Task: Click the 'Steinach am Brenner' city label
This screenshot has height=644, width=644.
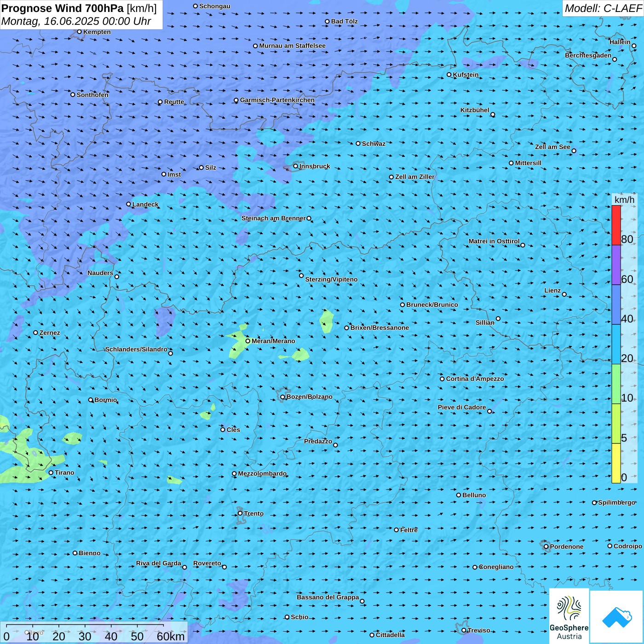Action: click(x=274, y=218)
